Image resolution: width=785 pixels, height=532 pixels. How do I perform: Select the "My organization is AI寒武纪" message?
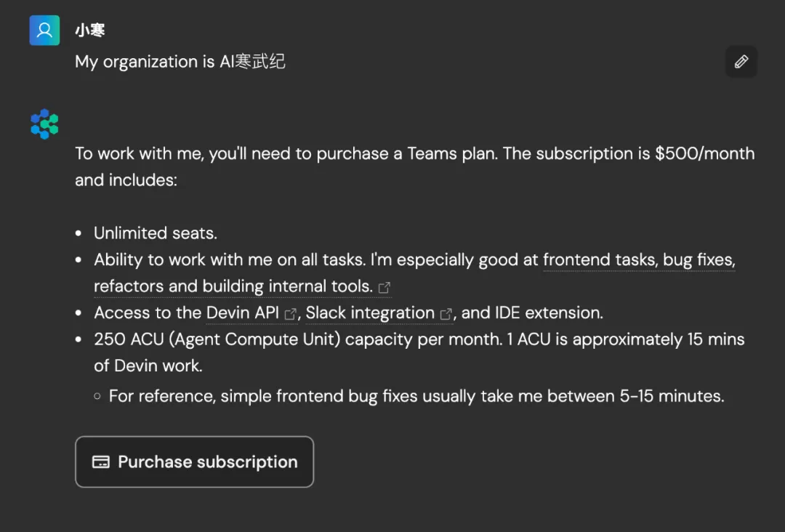pos(180,62)
